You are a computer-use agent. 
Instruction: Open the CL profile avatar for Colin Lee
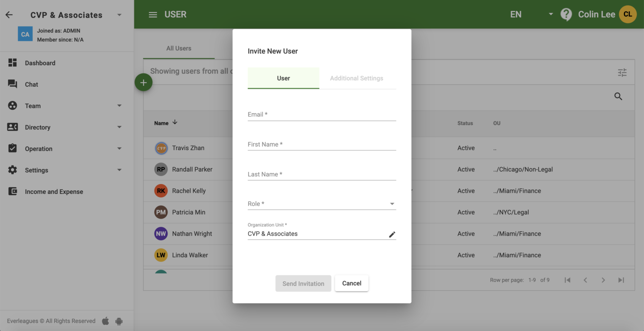628,14
